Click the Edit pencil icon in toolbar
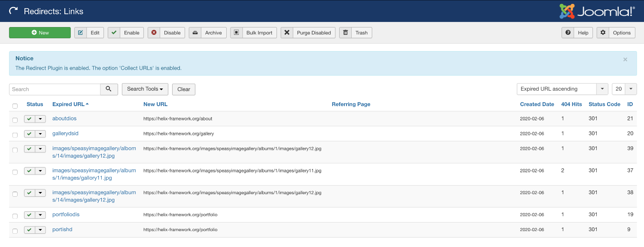The image size is (644, 247). pyautogui.click(x=80, y=33)
